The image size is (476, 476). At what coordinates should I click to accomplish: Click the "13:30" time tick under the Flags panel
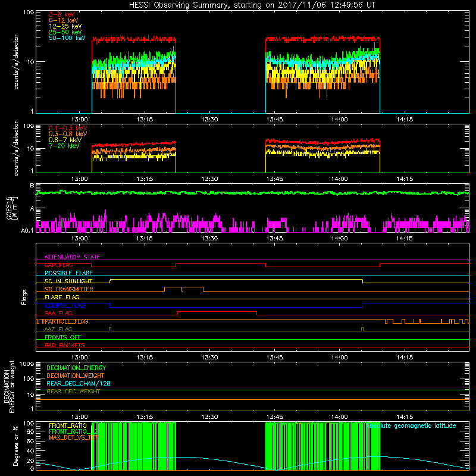click(209, 357)
